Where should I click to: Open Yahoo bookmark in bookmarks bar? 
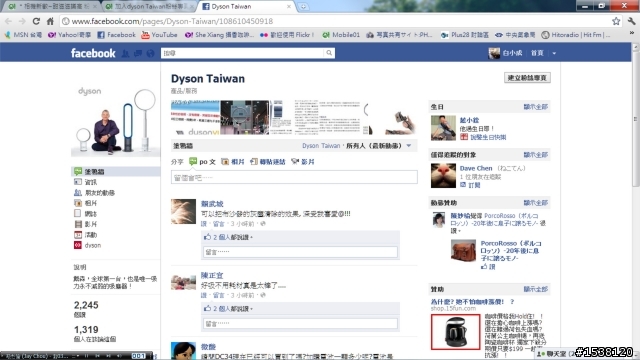(x=70, y=35)
